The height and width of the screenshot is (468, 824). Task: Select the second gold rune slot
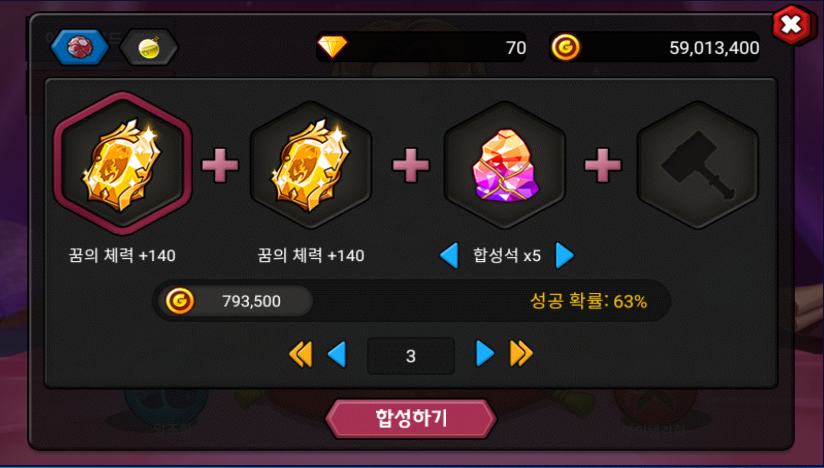pyautogui.click(x=311, y=165)
